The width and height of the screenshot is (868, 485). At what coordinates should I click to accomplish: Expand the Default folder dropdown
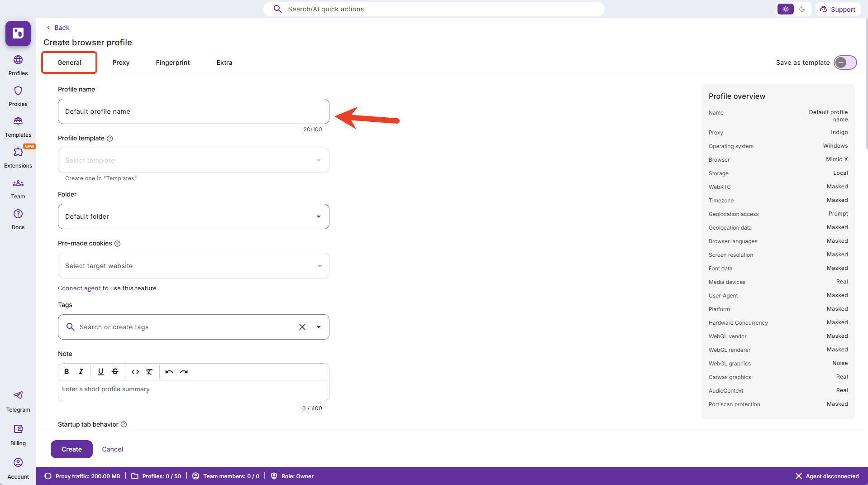tap(318, 216)
